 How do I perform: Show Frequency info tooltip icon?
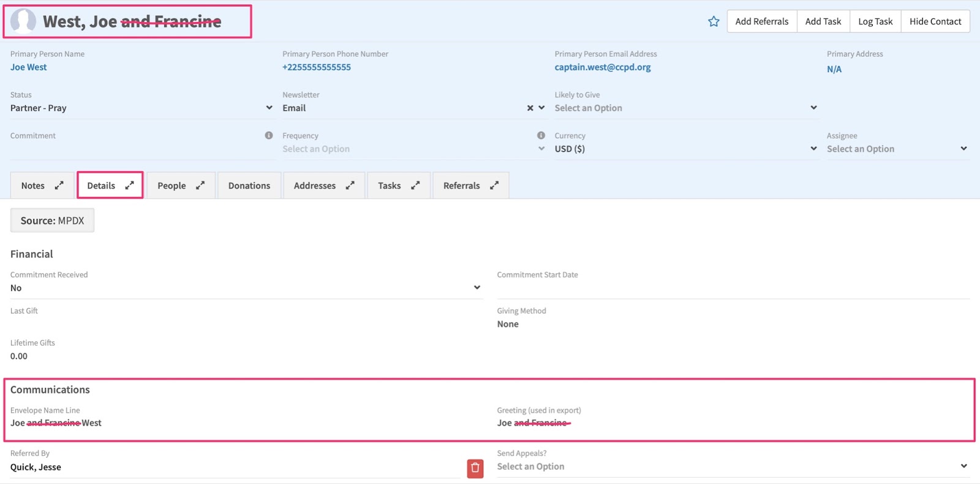(x=541, y=135)
